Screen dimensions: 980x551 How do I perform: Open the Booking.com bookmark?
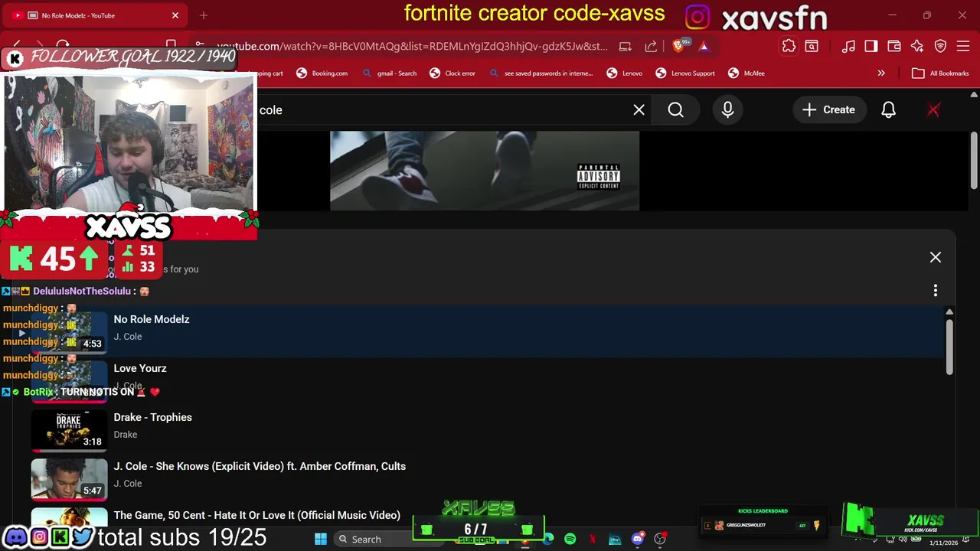pos(322,73)
